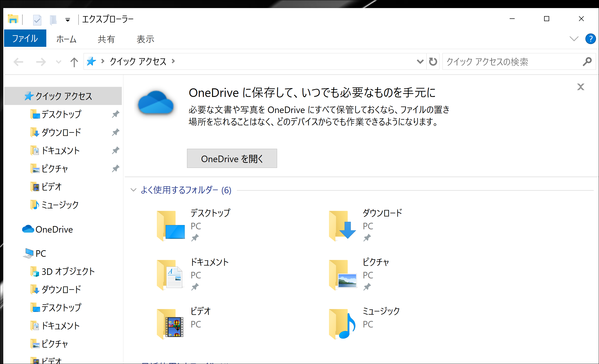This screenshot has height=364, width=599.
Task: Click the OneDrive を開く button
Action: (x=232, y=158)
